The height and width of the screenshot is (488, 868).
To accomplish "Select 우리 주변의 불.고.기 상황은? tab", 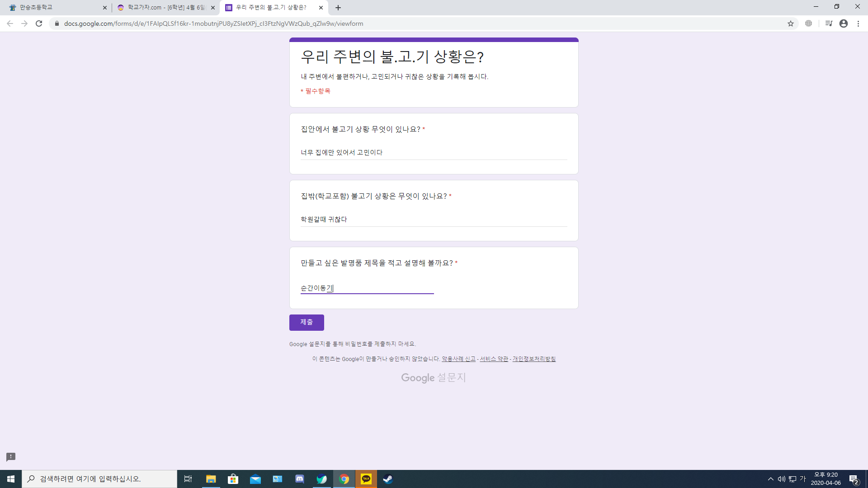I will tap(274, 8).
